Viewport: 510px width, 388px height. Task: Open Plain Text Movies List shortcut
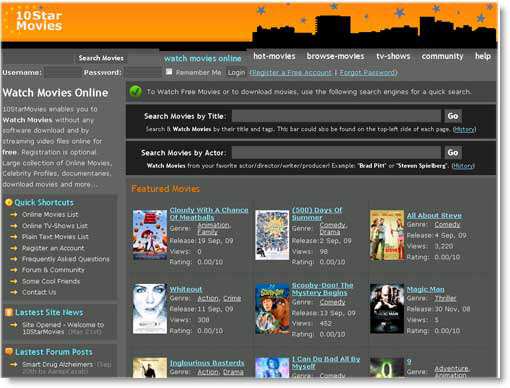click(55, 237)
